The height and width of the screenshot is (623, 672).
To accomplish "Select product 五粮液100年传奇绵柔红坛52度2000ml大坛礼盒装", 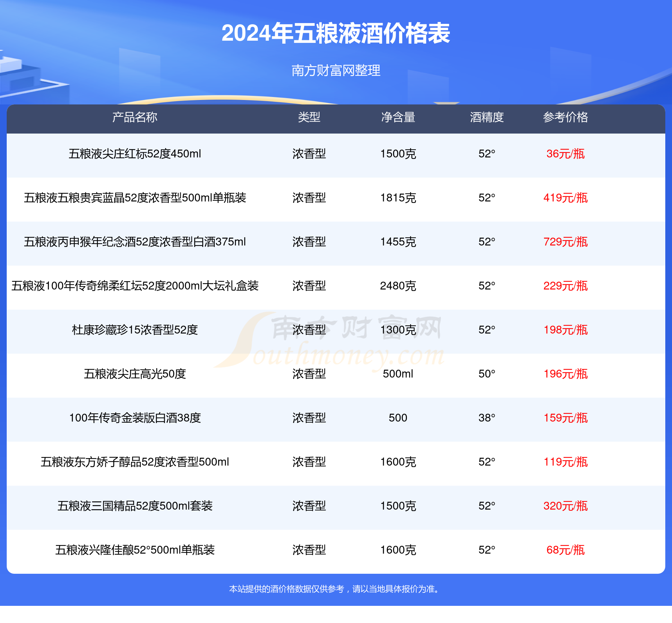I will pos(135,286).
